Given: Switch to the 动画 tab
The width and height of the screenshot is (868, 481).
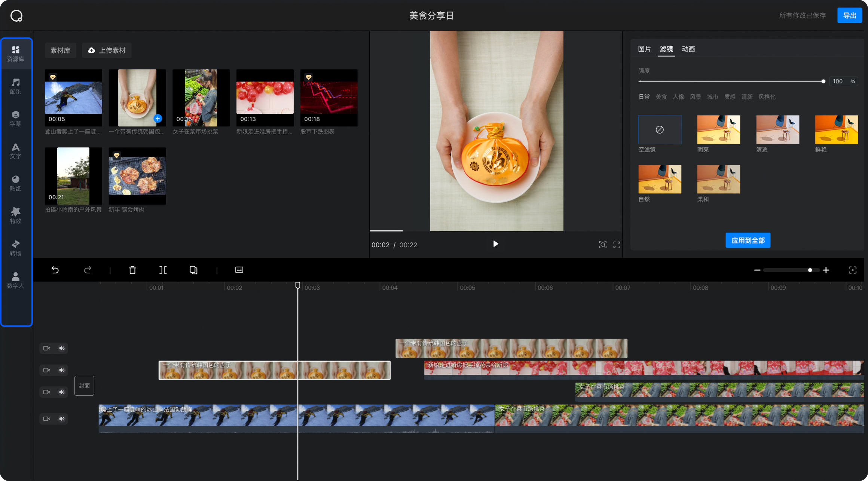Looking at the screenshot, I should click(688, 49).
